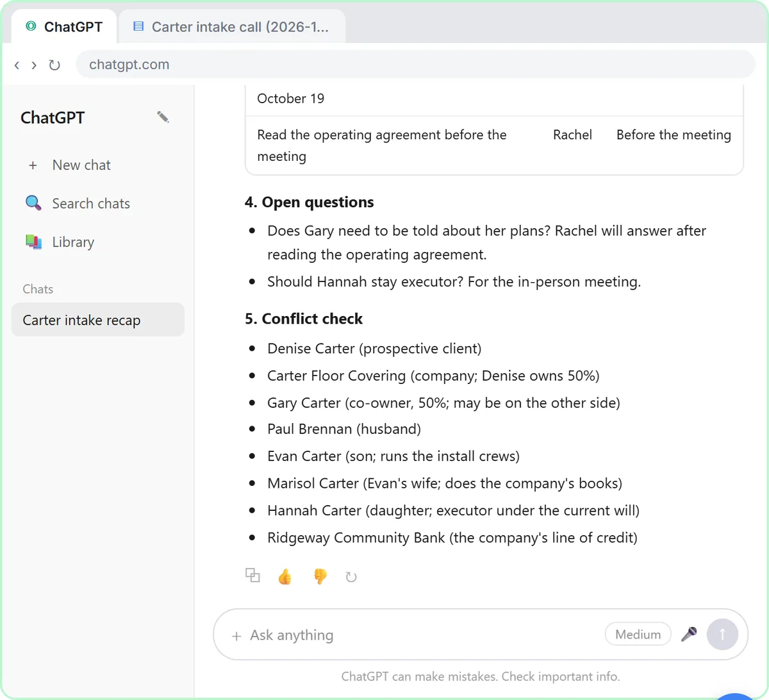Copy the response with the copy icon
This screenshot has width=769, height=700.
(x=252, y=575)
